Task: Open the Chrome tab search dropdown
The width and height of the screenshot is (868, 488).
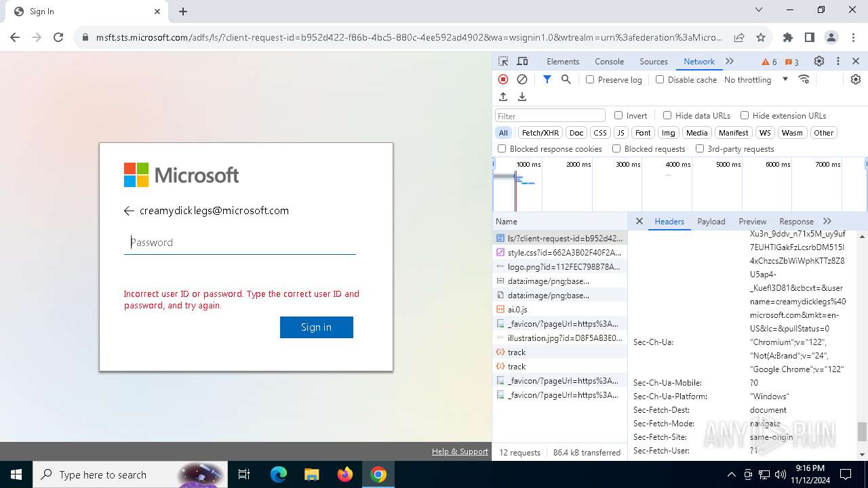Action: (x=759, y=10)
